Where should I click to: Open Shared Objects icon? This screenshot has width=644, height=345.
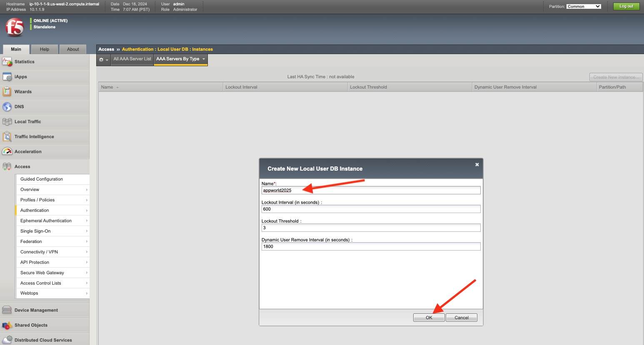pyautogui.click(x=7, y=325)
